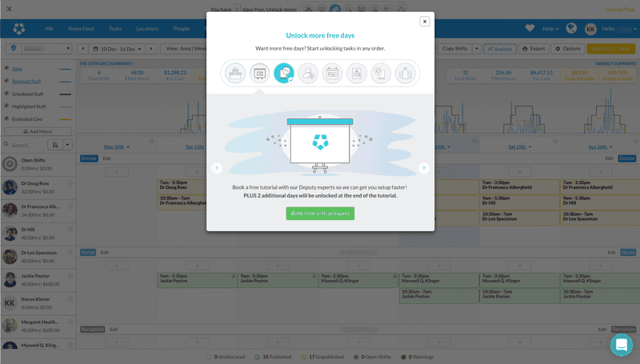Open the 10 Dec - 16 Dec date dropdown
The width and height of the screenshot is (640, 364).
point(118,49)
